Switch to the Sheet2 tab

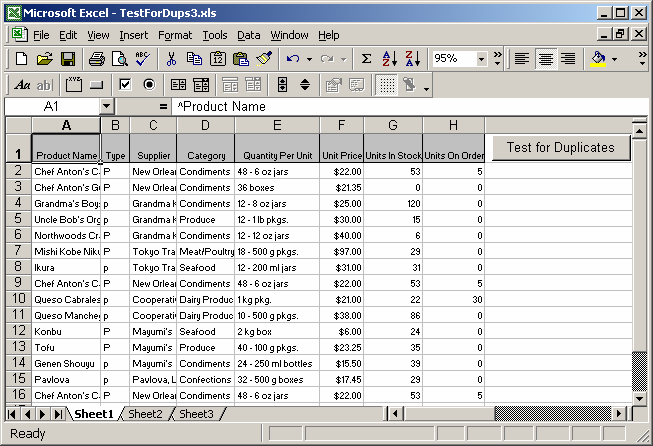click(145, 414)
